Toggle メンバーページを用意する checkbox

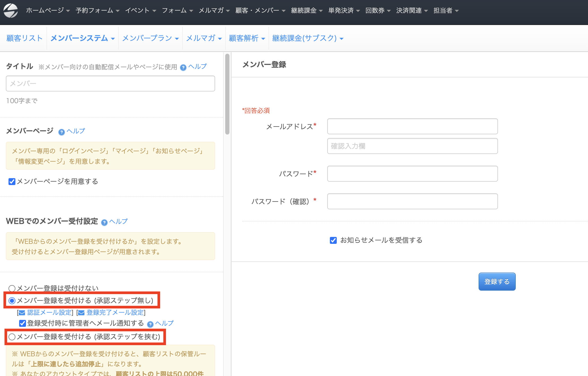point(12,182)
